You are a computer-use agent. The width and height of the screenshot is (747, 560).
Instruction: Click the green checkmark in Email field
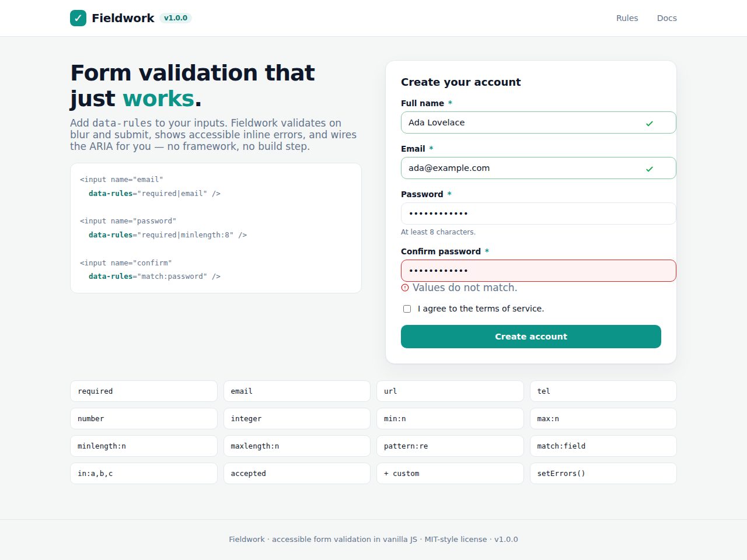point(650,169)
